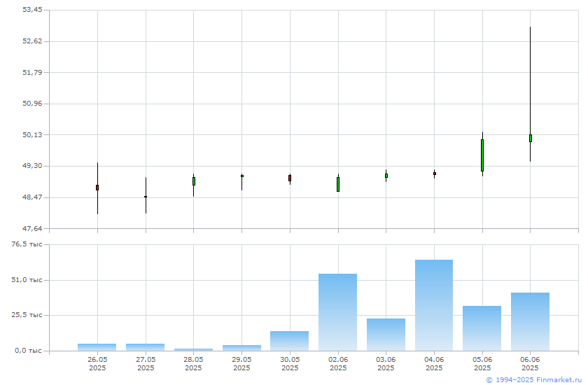Click the 03.06 2025 date label

(386, 363)
